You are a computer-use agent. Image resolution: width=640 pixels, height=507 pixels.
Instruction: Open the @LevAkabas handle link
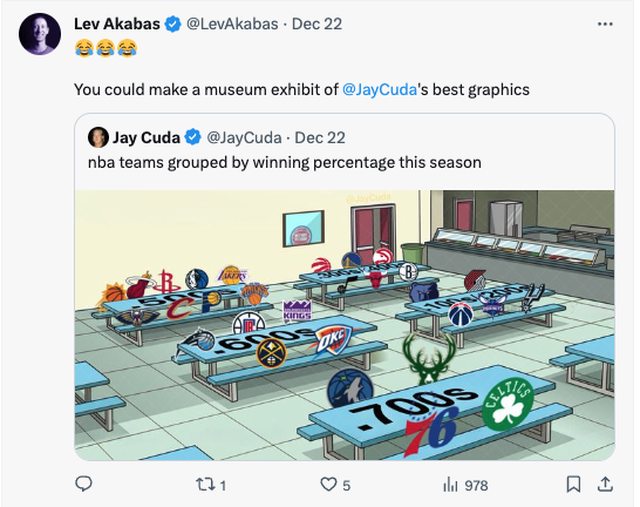tap(233, 23)
